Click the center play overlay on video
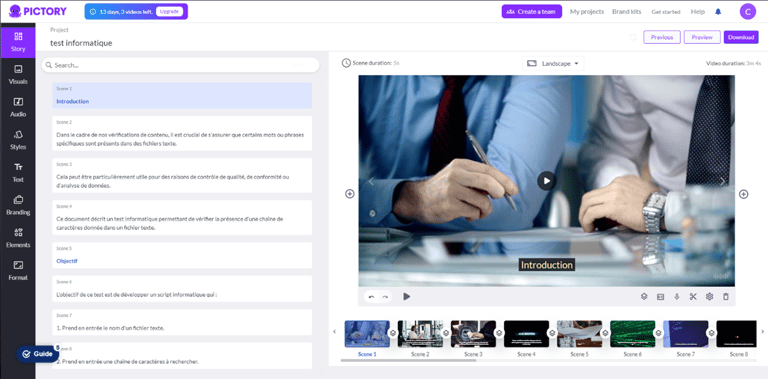Viewport: 768px width, 379px height. click(x=547, y=181)
